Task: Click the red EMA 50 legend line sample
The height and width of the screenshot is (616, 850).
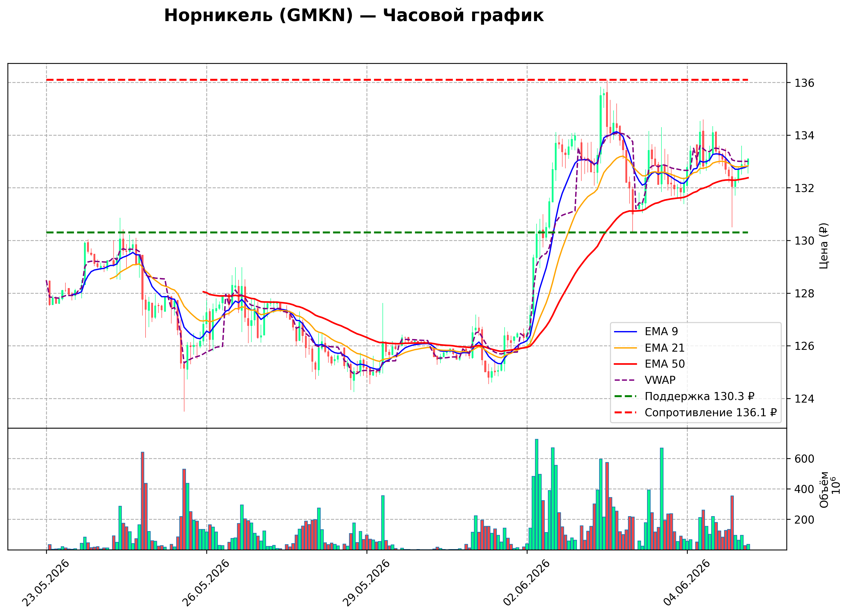Action: click(625, 364)
